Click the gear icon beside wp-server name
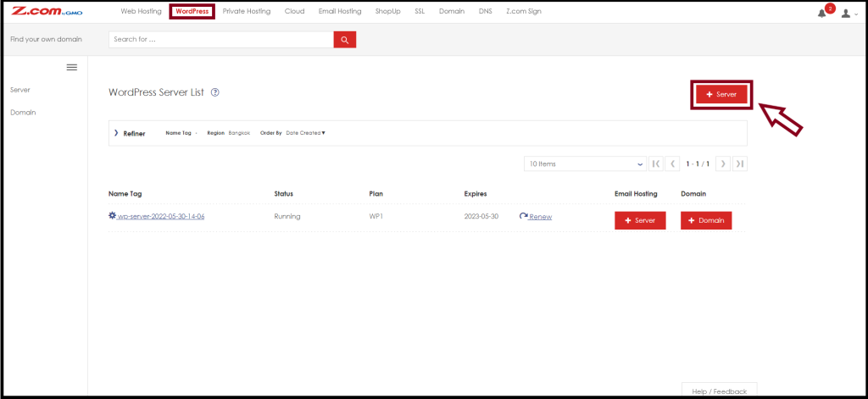 tap(113, 216)
